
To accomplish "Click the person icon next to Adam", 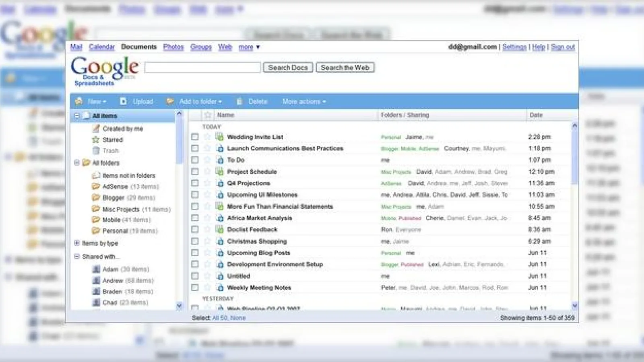I will click(96, 269).
